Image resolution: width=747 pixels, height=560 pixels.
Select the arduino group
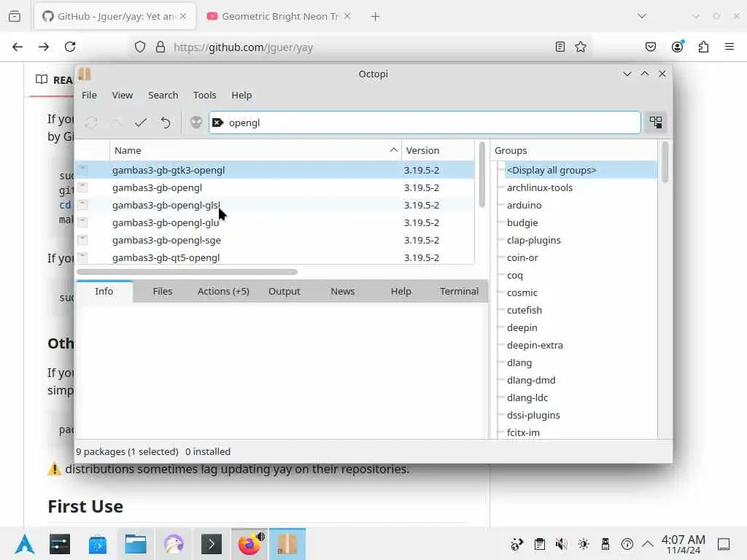(x=524, y=205)
